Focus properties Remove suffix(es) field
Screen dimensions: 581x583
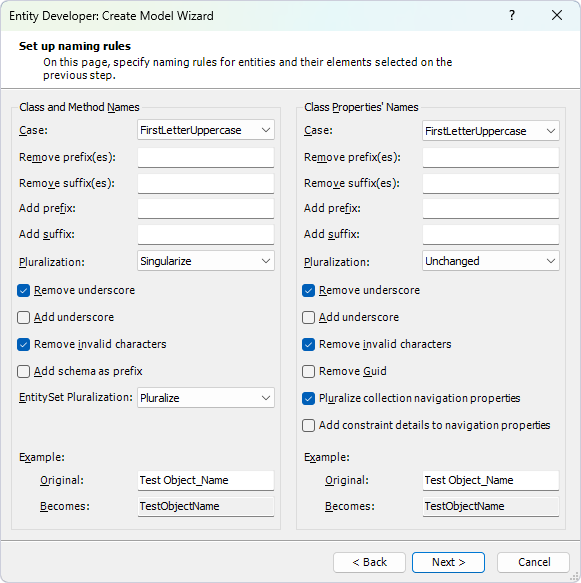(491, 184)
